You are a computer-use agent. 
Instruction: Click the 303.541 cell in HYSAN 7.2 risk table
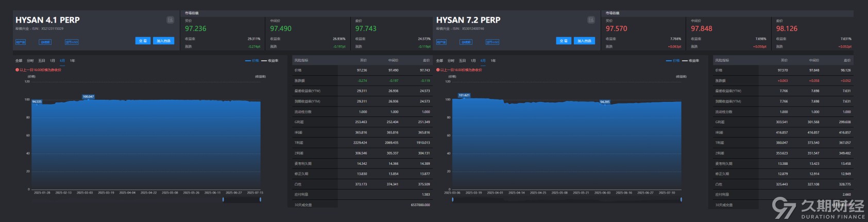tap(782, 122)
